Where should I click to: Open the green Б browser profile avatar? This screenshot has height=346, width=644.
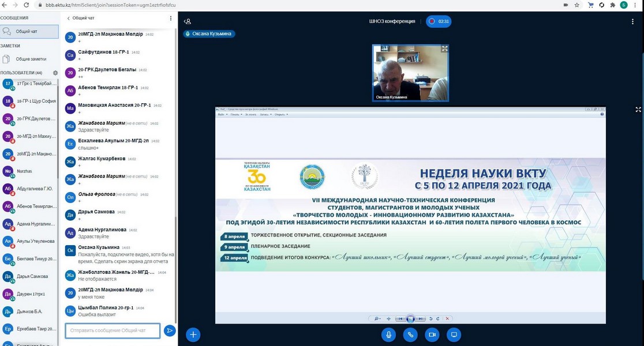(624, 5)
